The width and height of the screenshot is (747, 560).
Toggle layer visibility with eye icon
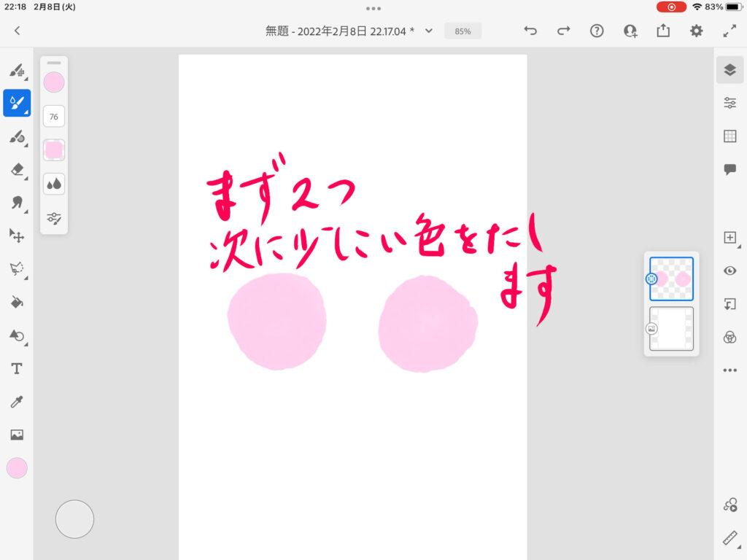tap(729, 271)
